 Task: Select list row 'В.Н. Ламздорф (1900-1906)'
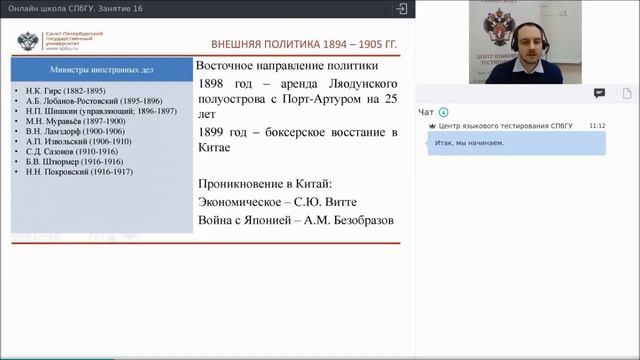coord(75,131)
